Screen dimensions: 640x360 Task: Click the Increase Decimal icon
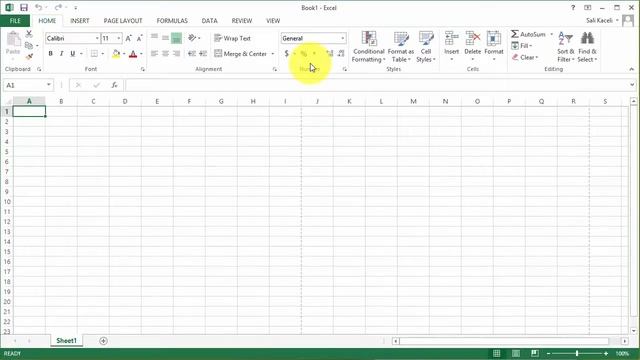pyautogui.click(x=330, y=53)
